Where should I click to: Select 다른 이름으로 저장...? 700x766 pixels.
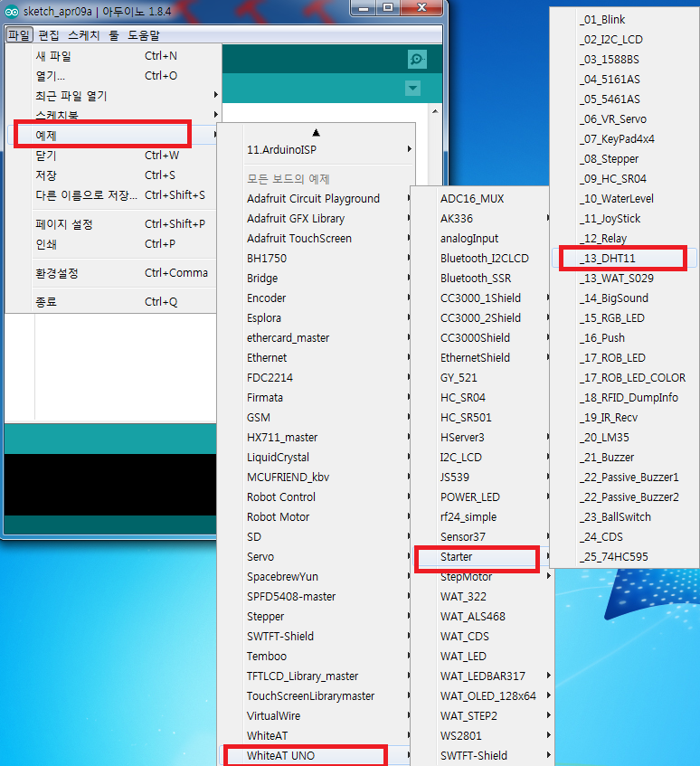112,195
